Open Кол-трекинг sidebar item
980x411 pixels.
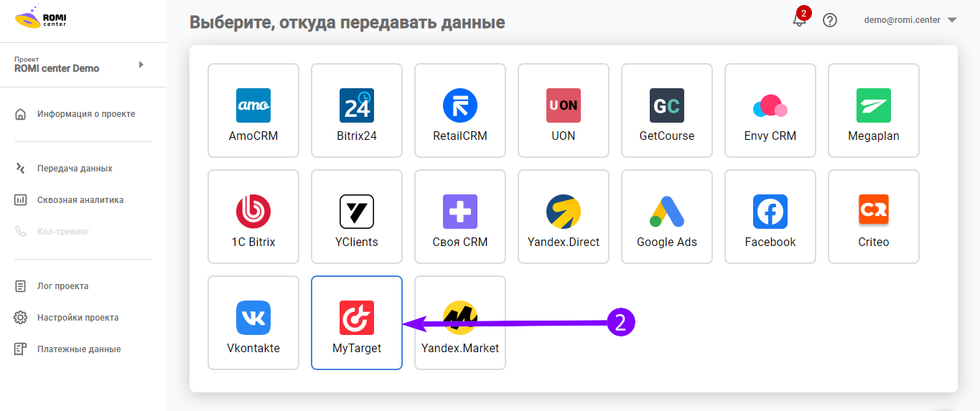pyautogui.click(x=52, y=232)
